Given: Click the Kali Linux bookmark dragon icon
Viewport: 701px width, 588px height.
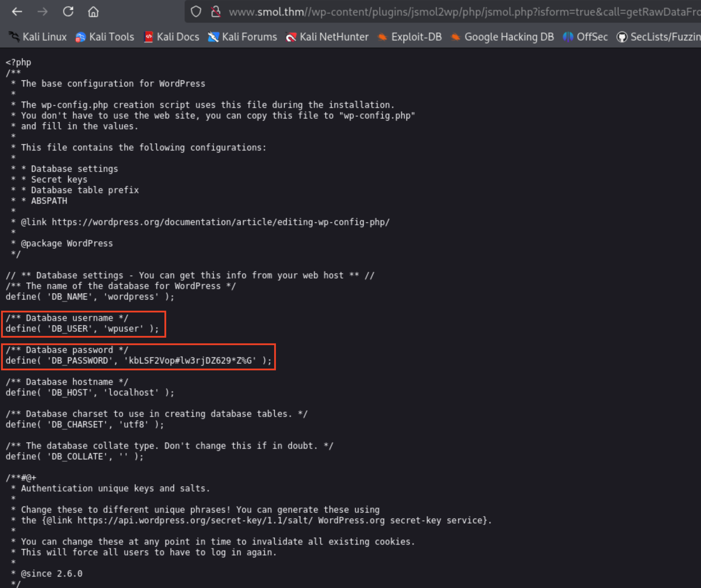Looking at the screenshot, I should [x=14, y=37].
